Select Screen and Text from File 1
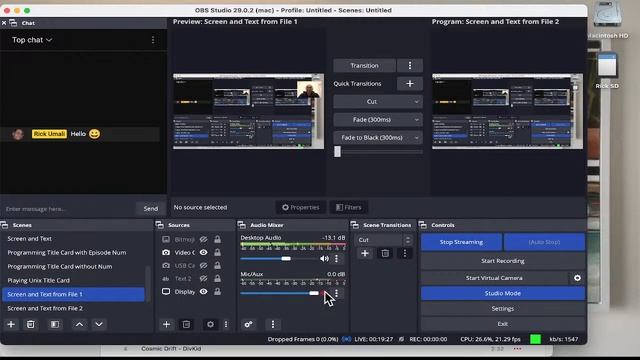Screen dimensions: 640x360 (x=73, y=294)
